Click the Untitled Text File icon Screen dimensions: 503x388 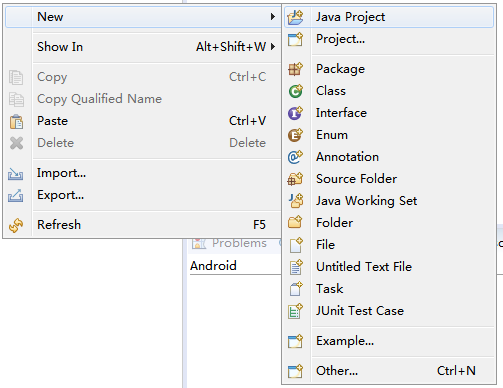click(295, 267)
